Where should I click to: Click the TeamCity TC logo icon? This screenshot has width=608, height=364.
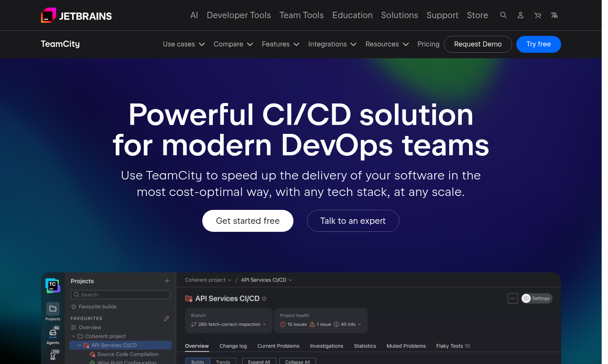coord(52,285)
